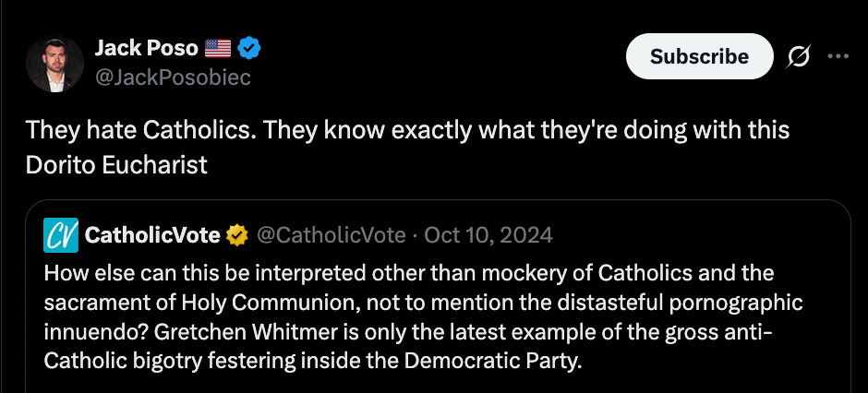Click Jack Poso's profile avatar photo
The height and width of the screenshot is (393, 868).
coord(55,65)
